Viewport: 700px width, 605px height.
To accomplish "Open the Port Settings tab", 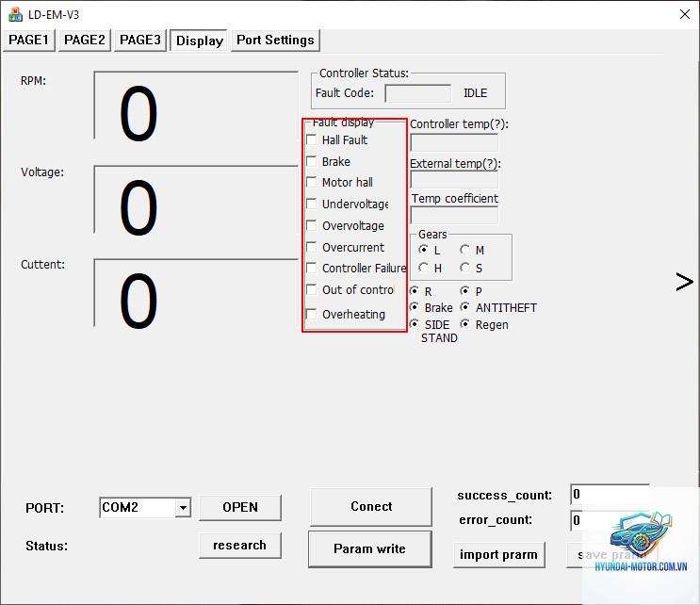I will pyautogui.click(x=275, y=41).
